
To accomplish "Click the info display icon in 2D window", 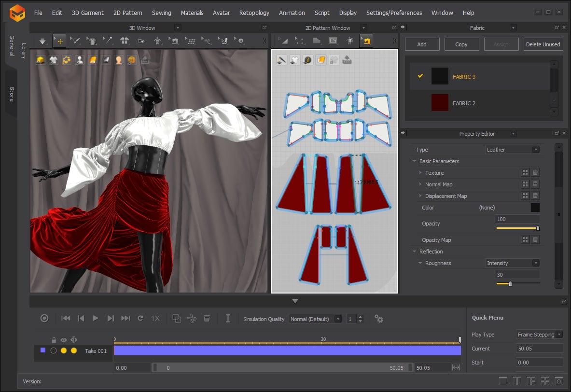I will click(307, 60).
